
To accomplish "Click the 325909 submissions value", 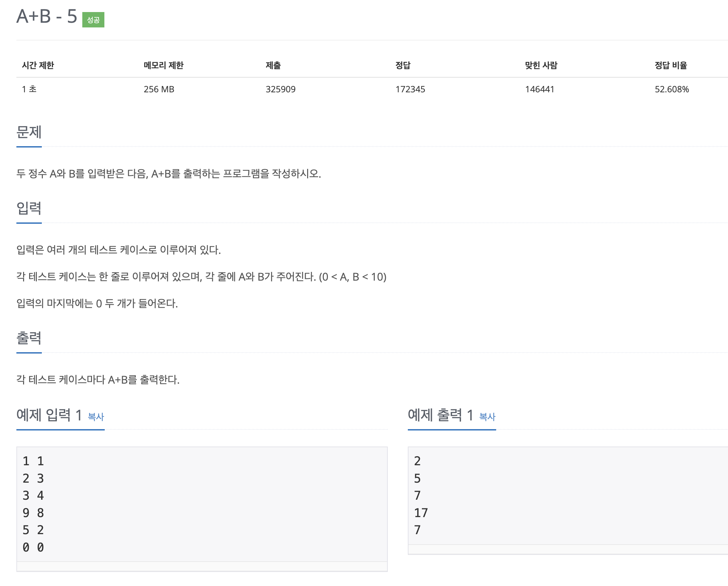I will [x=281, y=89].
